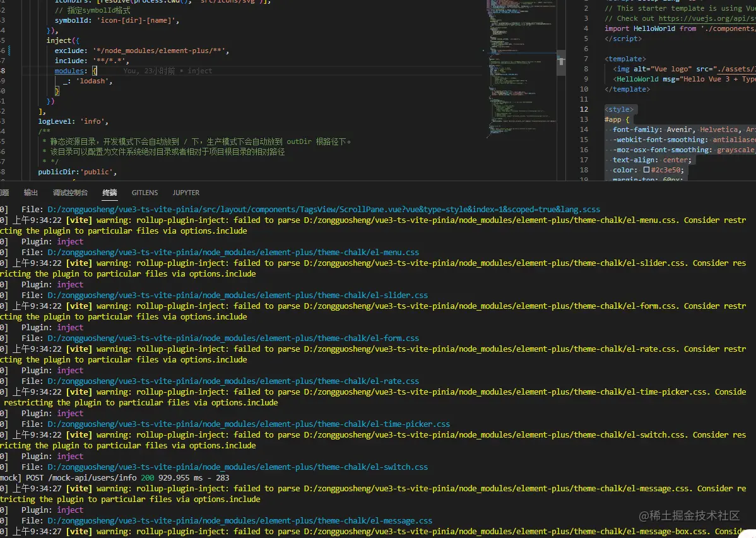756x538 pixels.
Task: Click the editor minimap preview
Action: click(x=521, y=68)
